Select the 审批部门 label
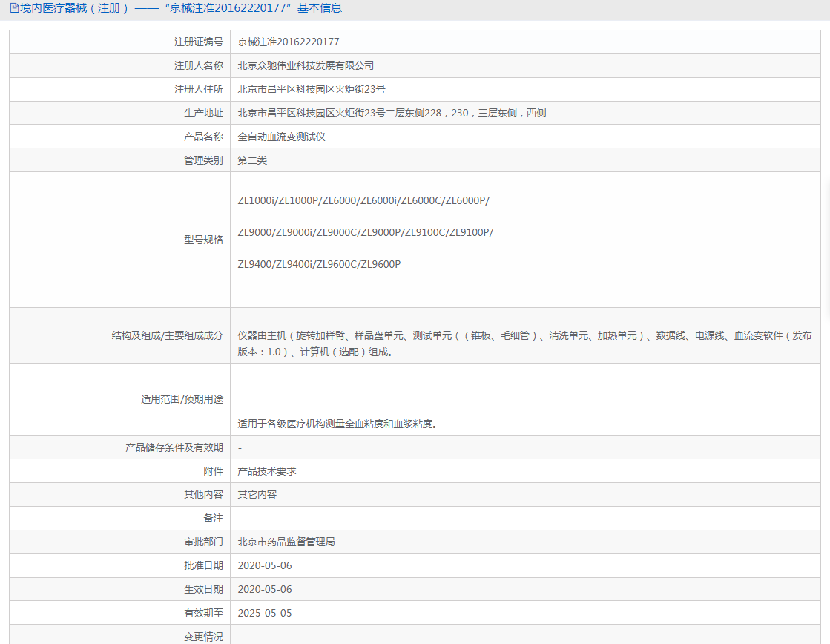This screenshot has width=830, height=644. pyautogui.click(x=203, y=542)
